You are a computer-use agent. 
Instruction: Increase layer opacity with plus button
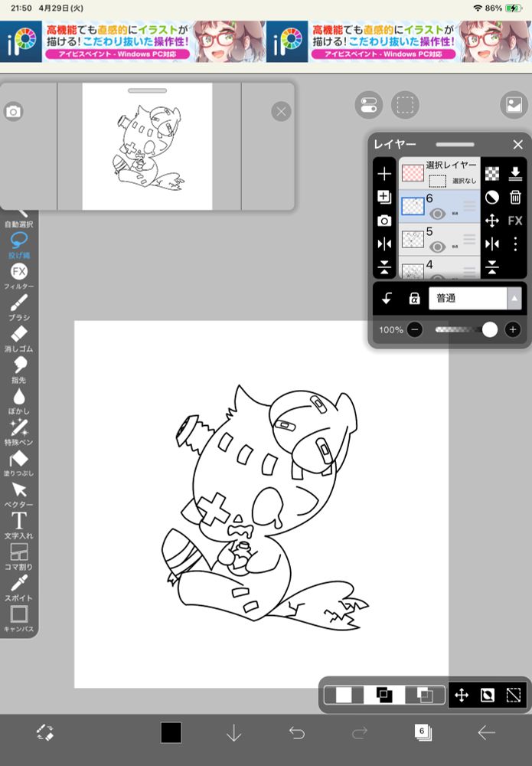click(513, 329)
